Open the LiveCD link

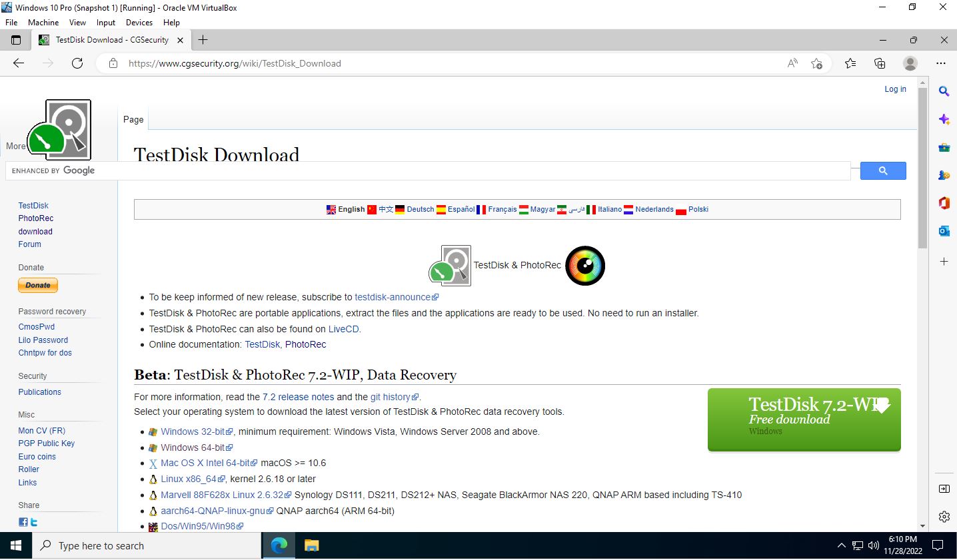(x=344, y=329)
